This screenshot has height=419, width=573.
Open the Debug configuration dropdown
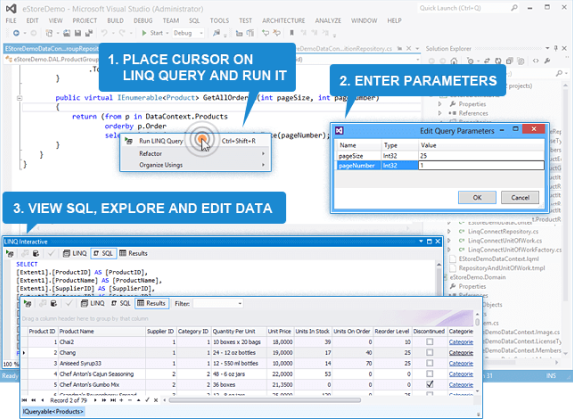click(188, 33)
